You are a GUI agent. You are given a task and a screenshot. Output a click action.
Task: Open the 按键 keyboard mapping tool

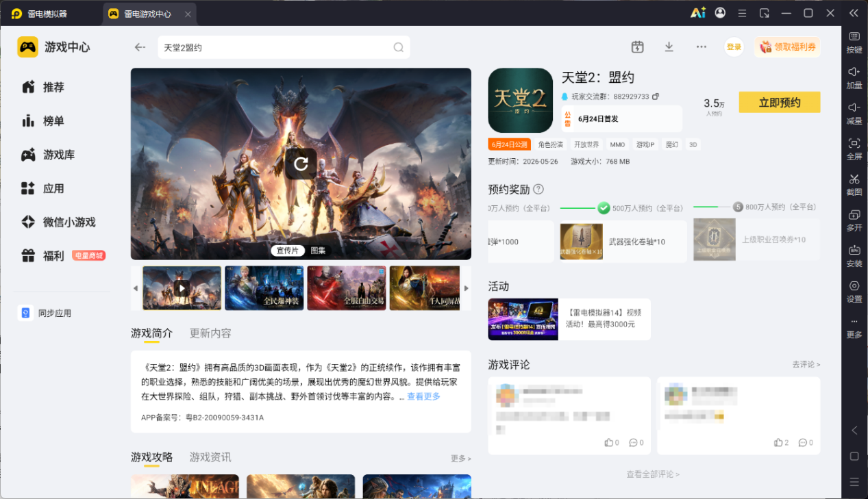(854, 42)
